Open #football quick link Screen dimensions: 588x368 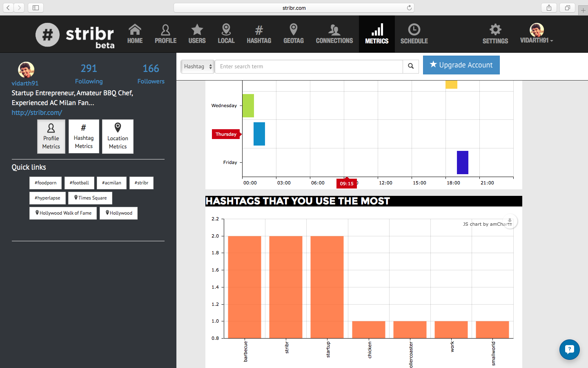(x=79, y=183)
